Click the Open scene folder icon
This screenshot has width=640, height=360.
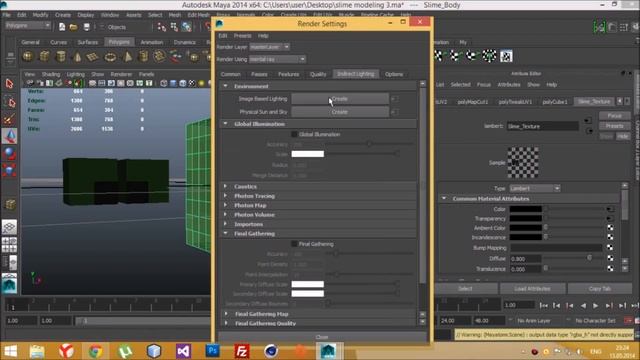pos(73,27)
